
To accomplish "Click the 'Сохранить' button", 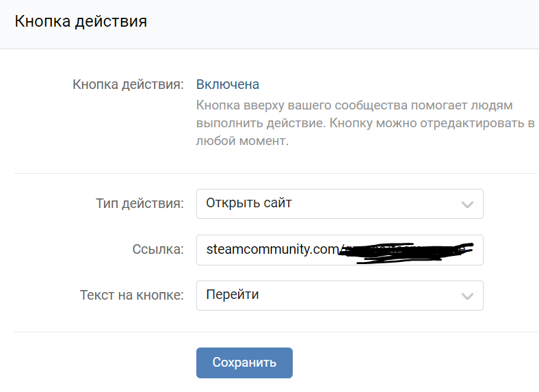I will (244, 363).
